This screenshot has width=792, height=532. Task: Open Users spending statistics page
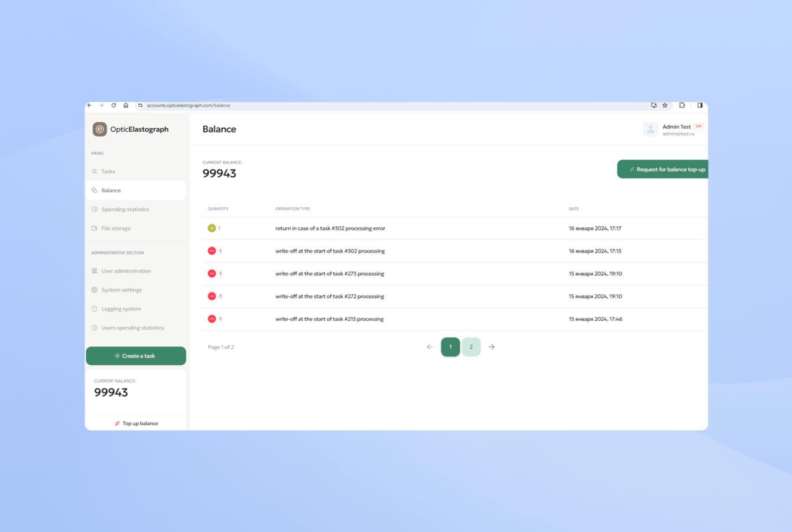coord(136,327)
